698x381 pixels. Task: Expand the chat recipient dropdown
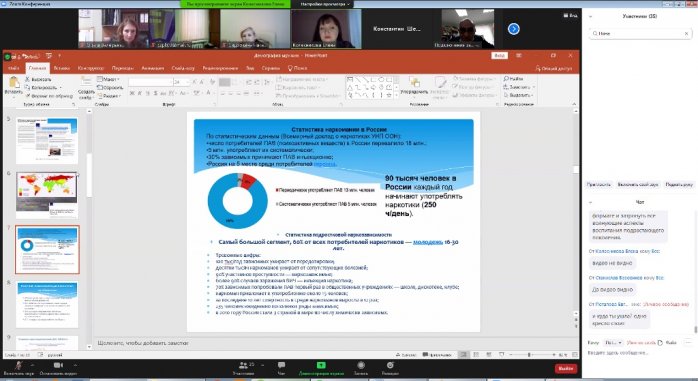coord(613,343)
